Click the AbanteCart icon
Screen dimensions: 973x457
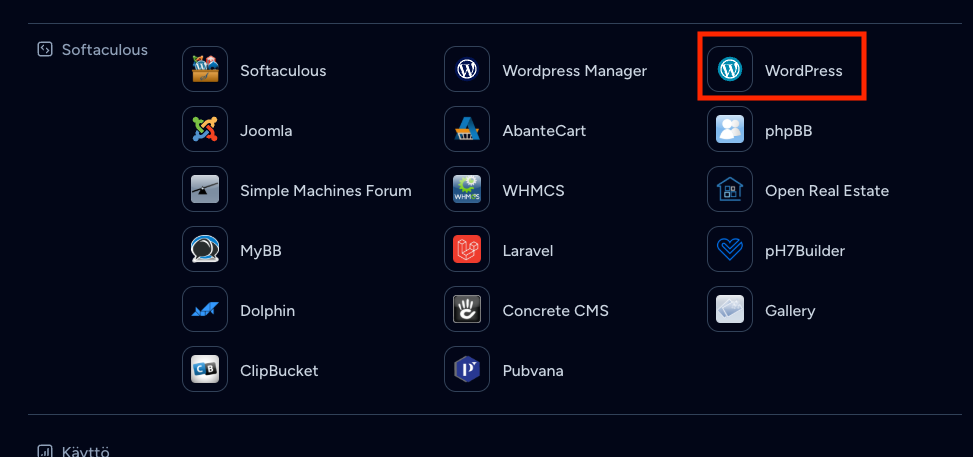467,129
